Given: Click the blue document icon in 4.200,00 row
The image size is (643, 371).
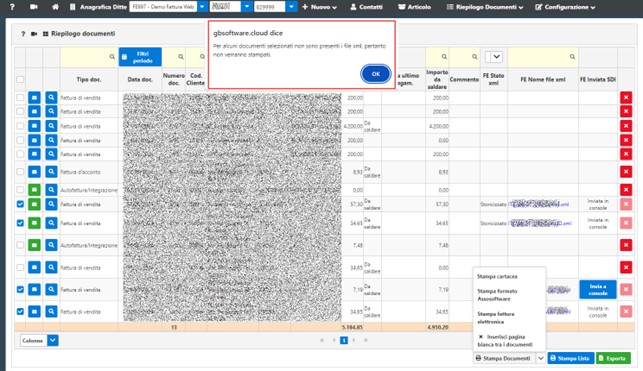Looking at the screenshot, I should (34, 126).
